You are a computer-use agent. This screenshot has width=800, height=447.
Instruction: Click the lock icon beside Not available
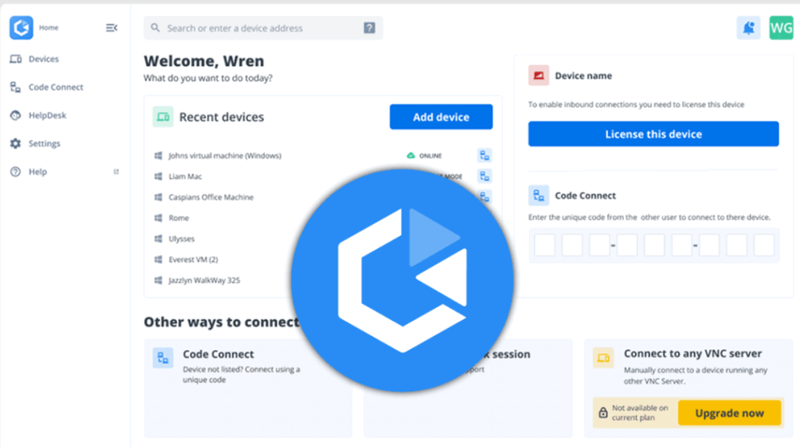(603, 412)
